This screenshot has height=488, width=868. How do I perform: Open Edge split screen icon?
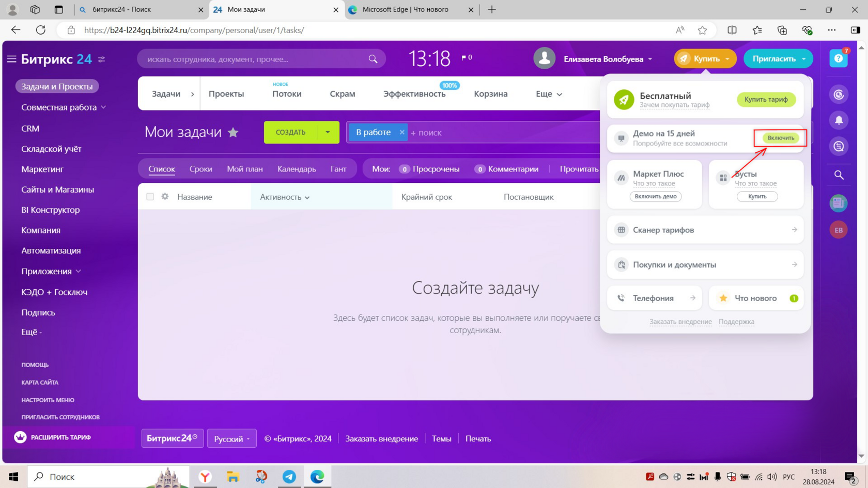click(732, 30)
